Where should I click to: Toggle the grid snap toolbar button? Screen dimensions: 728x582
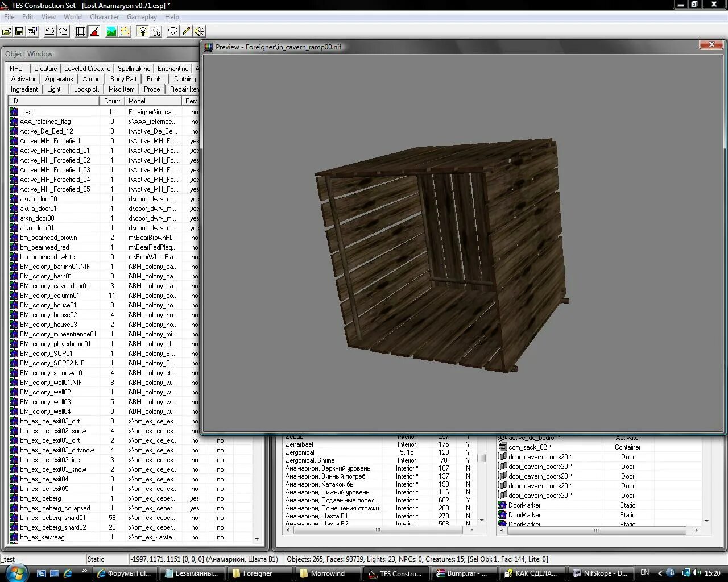point(81,32)
